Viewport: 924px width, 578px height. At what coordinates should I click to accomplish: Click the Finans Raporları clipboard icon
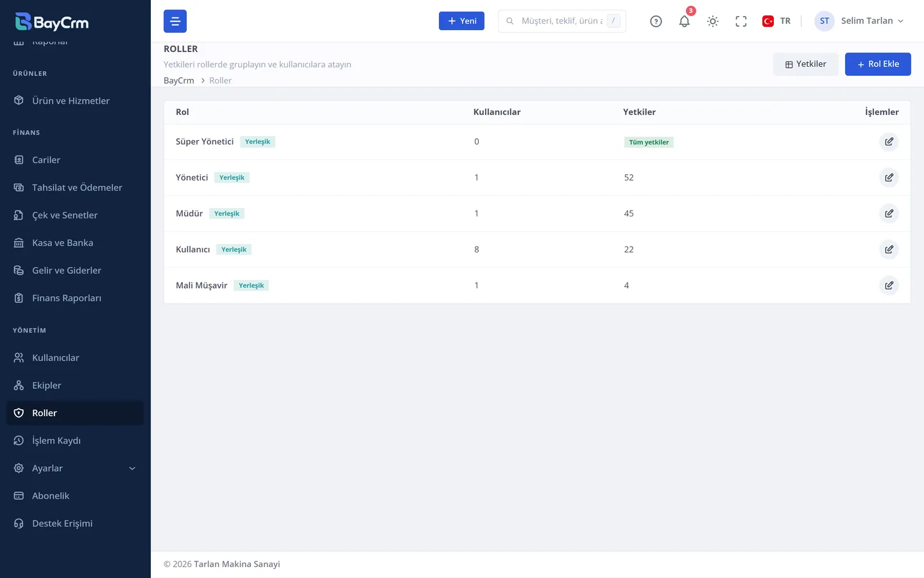[x=19, y=298]
